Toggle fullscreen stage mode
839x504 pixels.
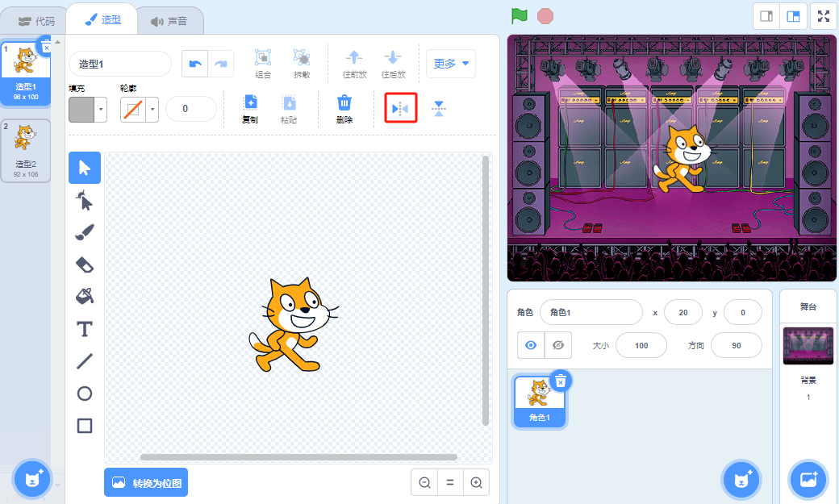[824, 16]
